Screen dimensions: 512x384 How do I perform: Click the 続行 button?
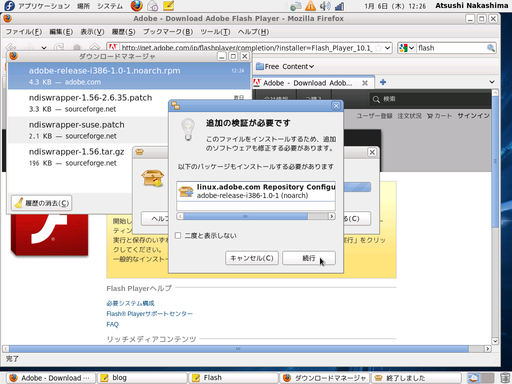click(x=309, y=258)
